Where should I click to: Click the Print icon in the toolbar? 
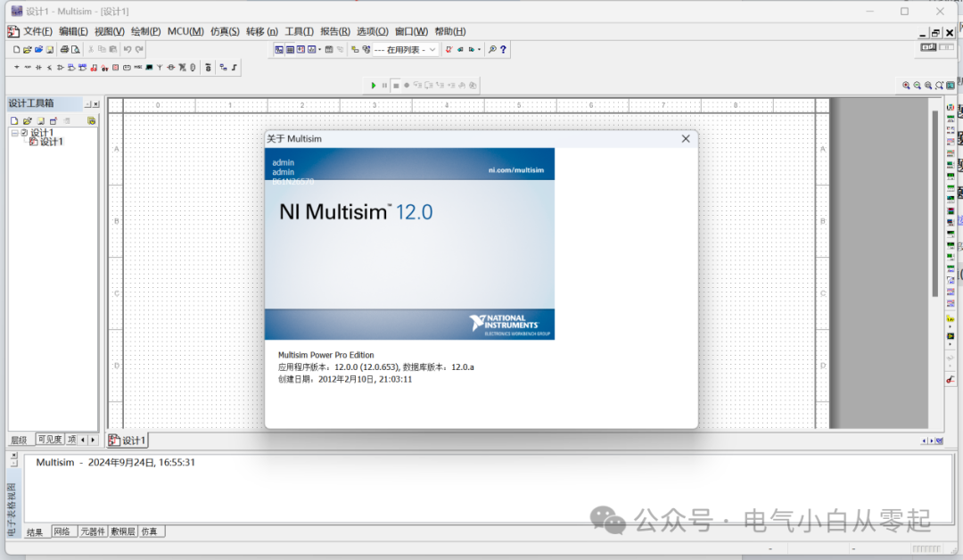tap(64, 49)
